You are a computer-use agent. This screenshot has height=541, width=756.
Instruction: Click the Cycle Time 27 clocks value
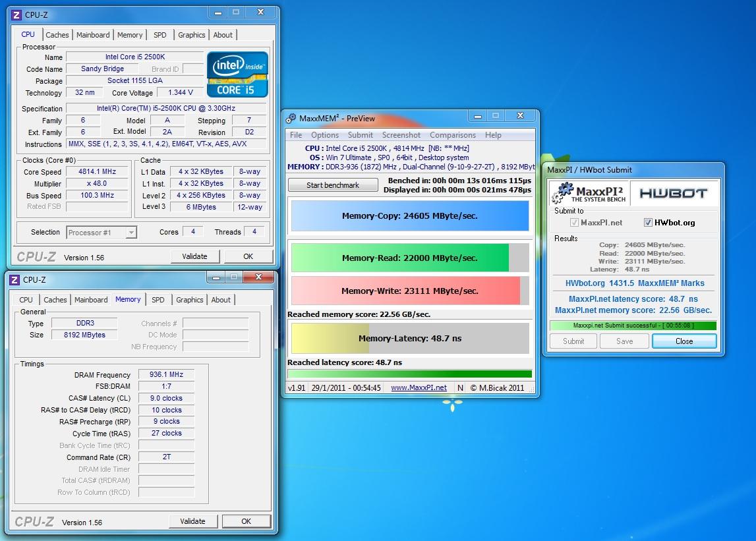click(x=166, y=433)
